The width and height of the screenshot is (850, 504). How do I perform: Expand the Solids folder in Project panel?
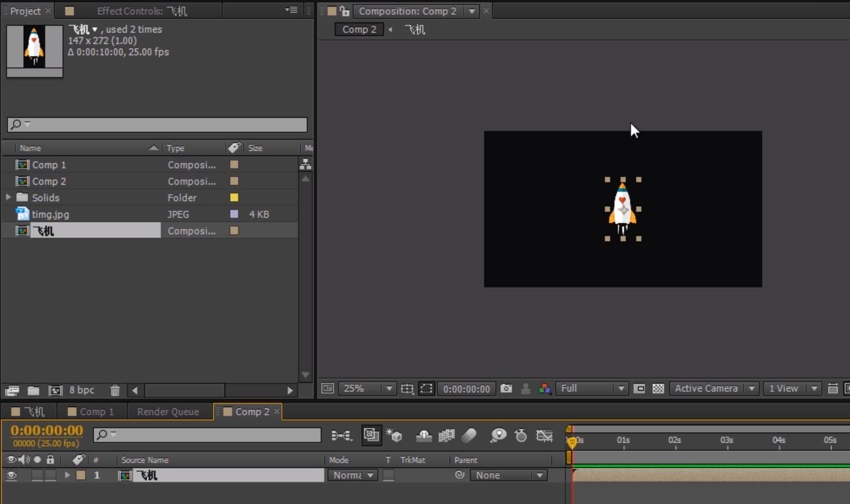tap(8, 198)
